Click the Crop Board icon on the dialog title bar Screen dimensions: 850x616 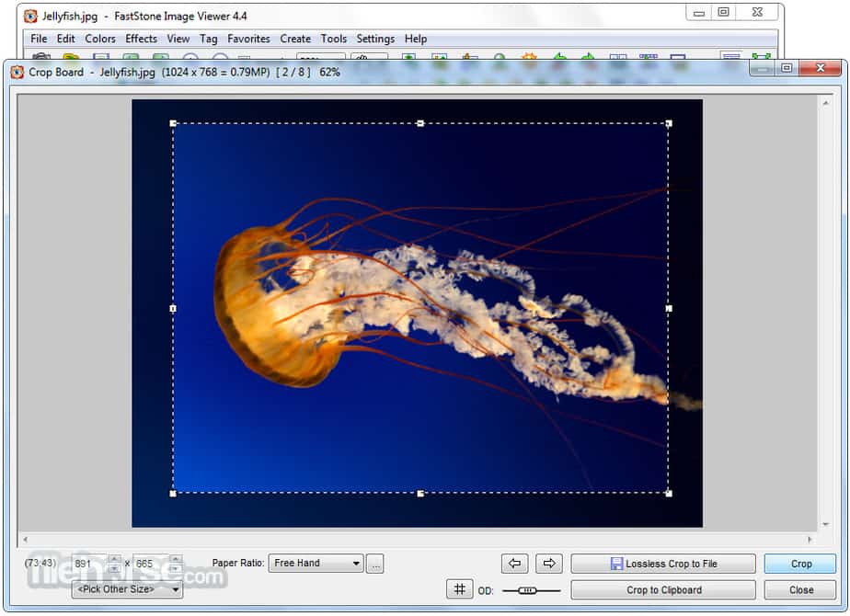point(17,72)
